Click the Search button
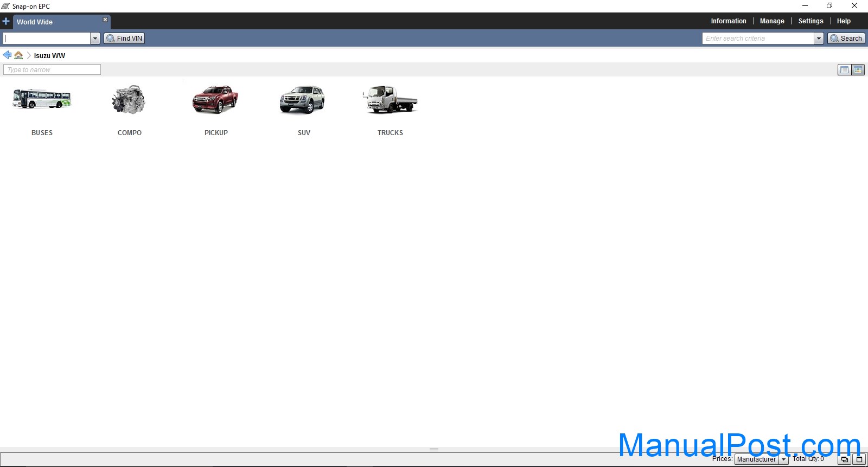Screen dimensions: 868x467 846,39
